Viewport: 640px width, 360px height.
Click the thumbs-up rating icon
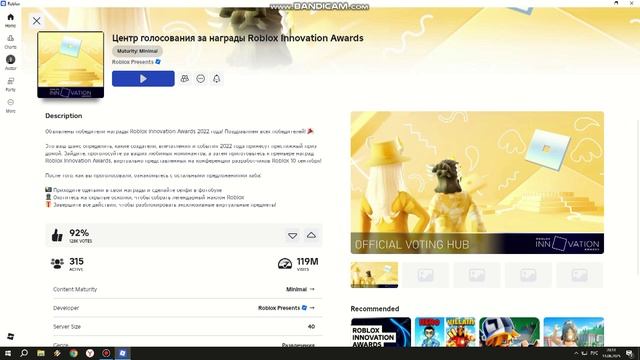tap(57, 235)
